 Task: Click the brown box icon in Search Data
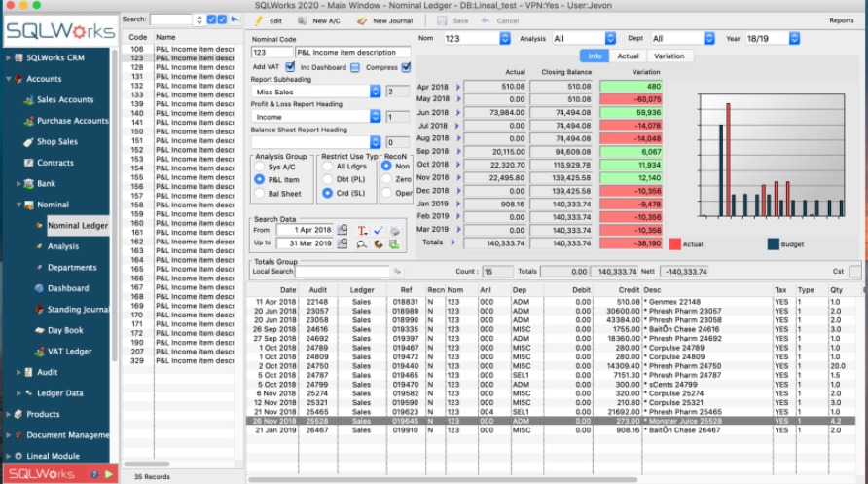[379, 243]
